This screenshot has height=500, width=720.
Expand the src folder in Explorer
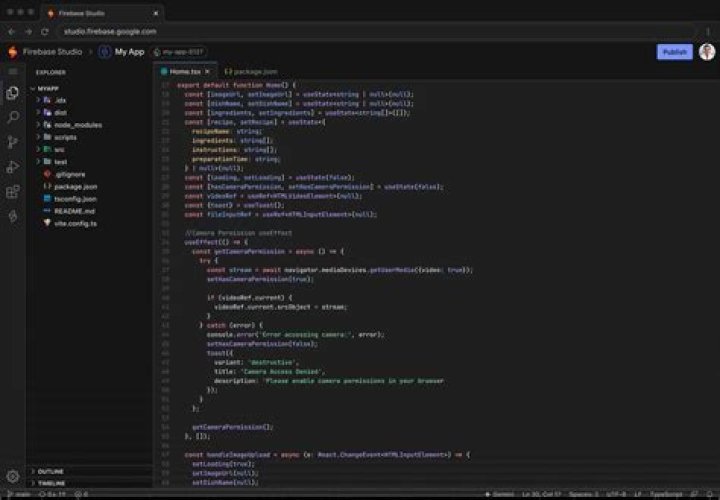coord(59,149)
